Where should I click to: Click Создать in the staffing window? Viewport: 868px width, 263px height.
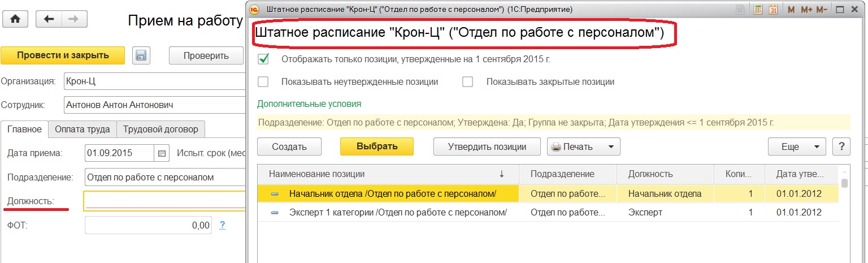point(289,146)
